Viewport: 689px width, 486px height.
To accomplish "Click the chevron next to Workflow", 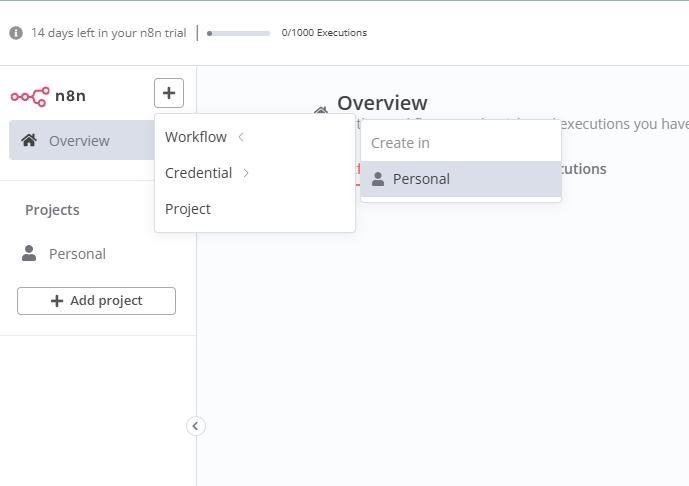I will [241, 137].
